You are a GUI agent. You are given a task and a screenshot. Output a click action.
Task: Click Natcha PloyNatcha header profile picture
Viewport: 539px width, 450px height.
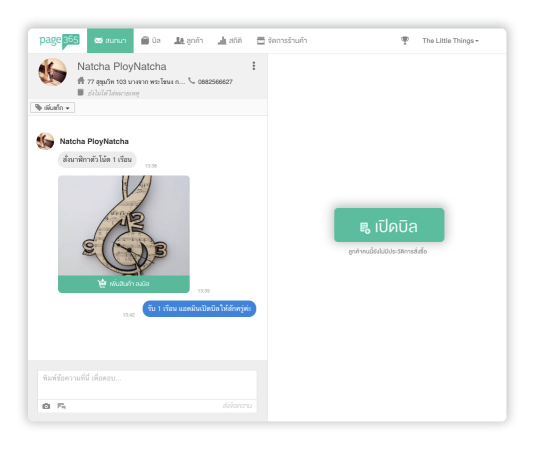(52, 72)
